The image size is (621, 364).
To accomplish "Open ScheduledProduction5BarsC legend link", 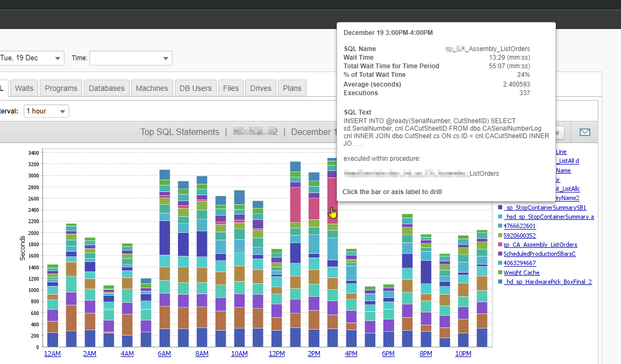I will [539, 254].
